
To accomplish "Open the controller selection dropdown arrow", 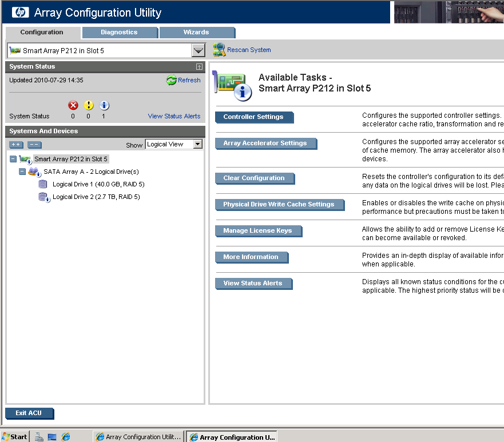I will 199,50.
